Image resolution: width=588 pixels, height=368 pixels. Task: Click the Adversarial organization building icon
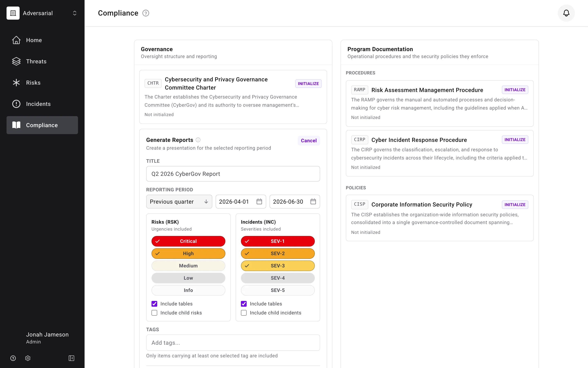click(x=13, y=13)
